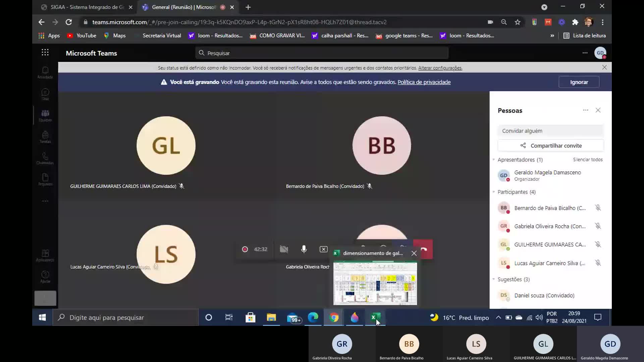This screenshot has width=644, height=362.
Task: Click the Excel preview thumbnail
Action: pyautogui.click(x=375, y=284)
